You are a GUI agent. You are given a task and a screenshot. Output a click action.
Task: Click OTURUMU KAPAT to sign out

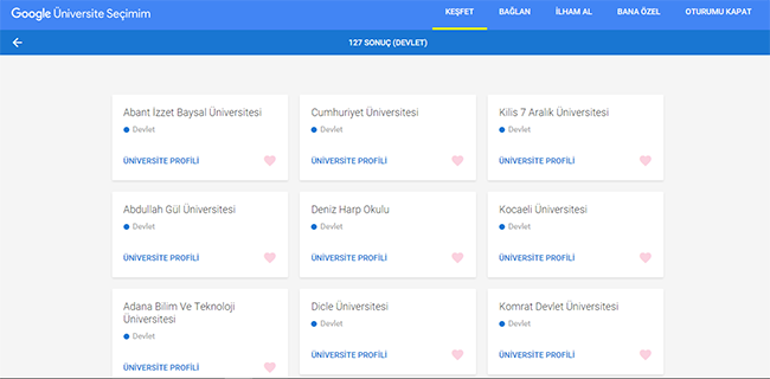pos(718,12)
